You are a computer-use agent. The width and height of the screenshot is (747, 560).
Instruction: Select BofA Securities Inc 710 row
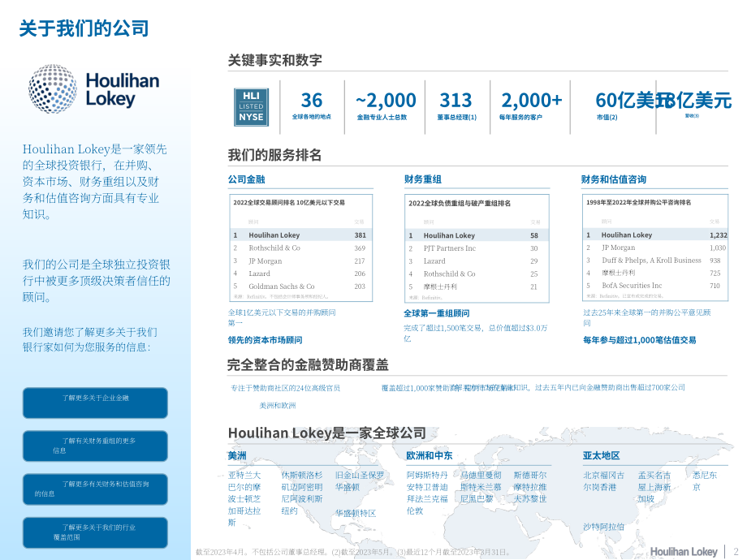[655, 286]
